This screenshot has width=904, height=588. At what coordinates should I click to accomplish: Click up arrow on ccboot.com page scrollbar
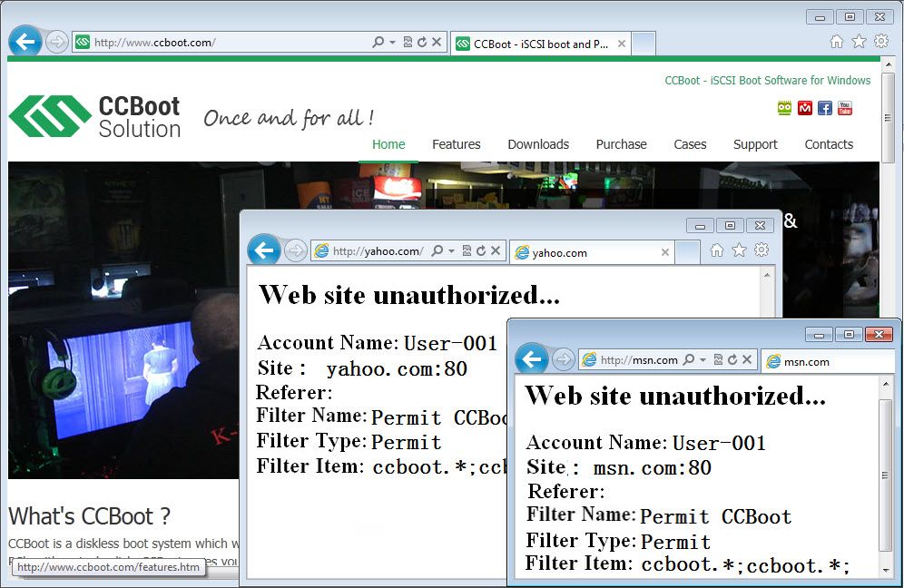click(x=888, y=64)
